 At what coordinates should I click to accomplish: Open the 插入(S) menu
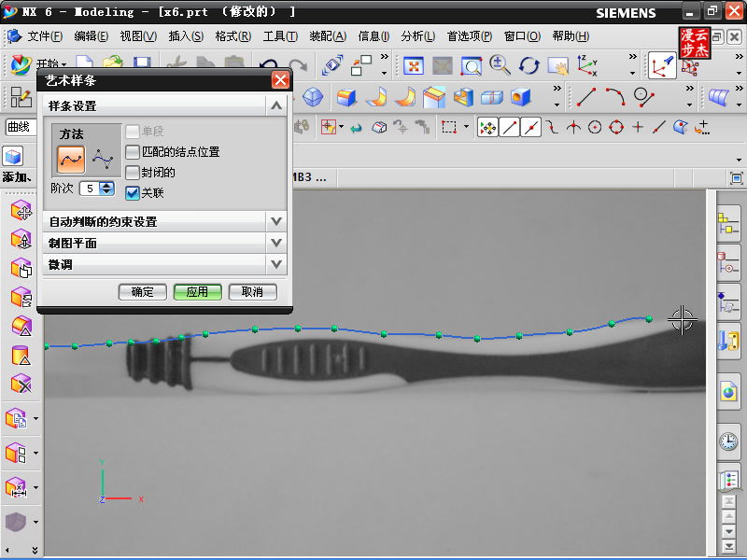186,36
